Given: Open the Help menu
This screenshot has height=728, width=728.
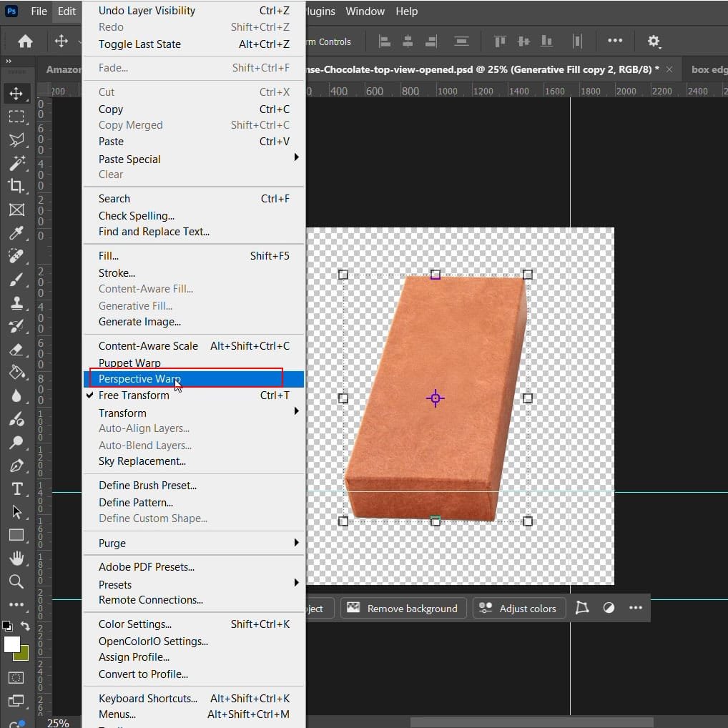Looking at the screenshot, I should pos(407,11).
